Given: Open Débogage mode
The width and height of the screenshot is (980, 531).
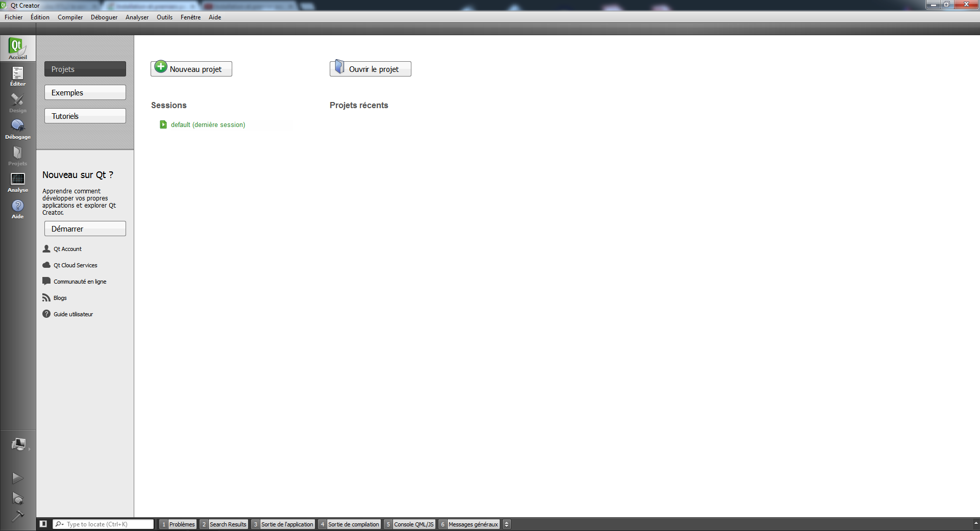Looking at the screenshot, I should coord(18,129).
